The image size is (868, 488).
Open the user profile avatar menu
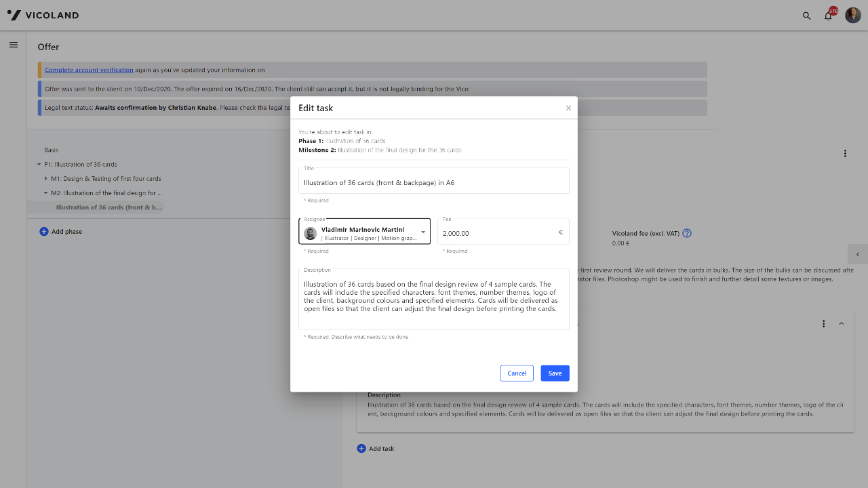[852, 15]
